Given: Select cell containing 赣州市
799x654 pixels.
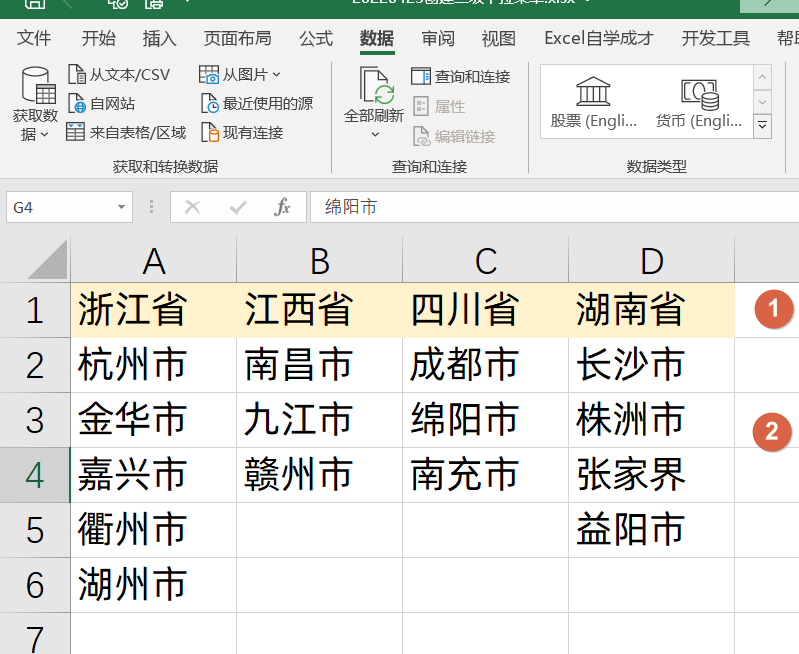Looking at the screenshot, I should click(319, 475).
